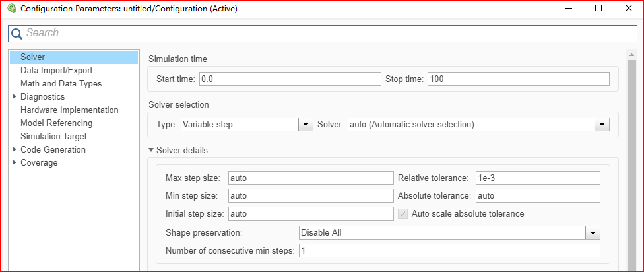Click the Max step size field

(x=310, y=178)
